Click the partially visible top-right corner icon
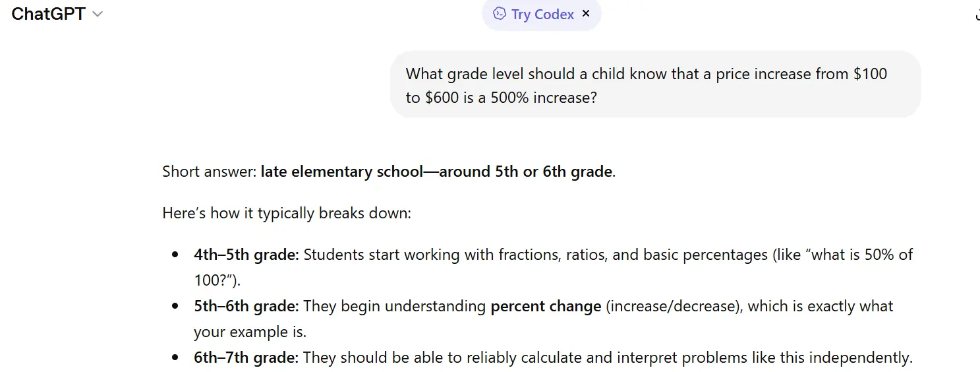Viewport: 980px width, 372px height. 976,16
